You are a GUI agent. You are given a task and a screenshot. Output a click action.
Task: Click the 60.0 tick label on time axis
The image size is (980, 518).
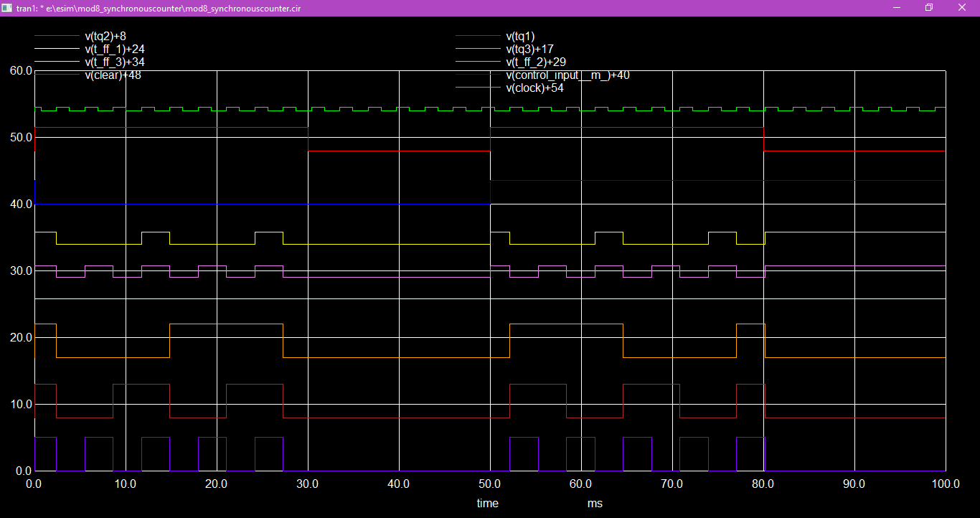(x=580, y=484)
